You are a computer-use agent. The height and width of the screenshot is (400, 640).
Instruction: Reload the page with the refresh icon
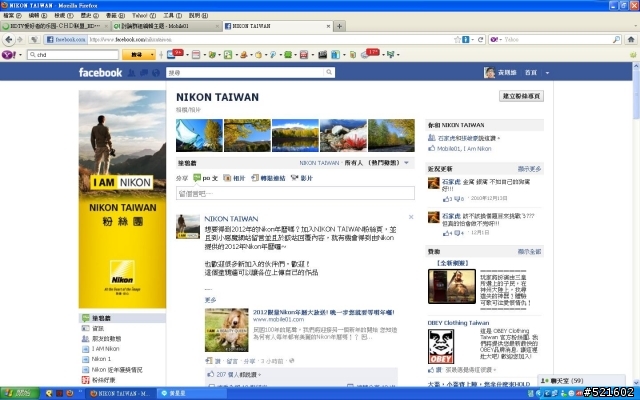tap(480, 40)
